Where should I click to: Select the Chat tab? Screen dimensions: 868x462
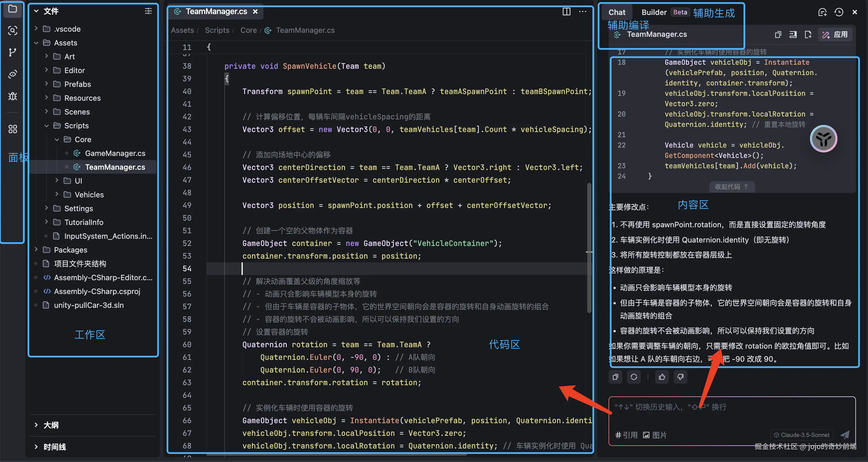pos(617,12)
